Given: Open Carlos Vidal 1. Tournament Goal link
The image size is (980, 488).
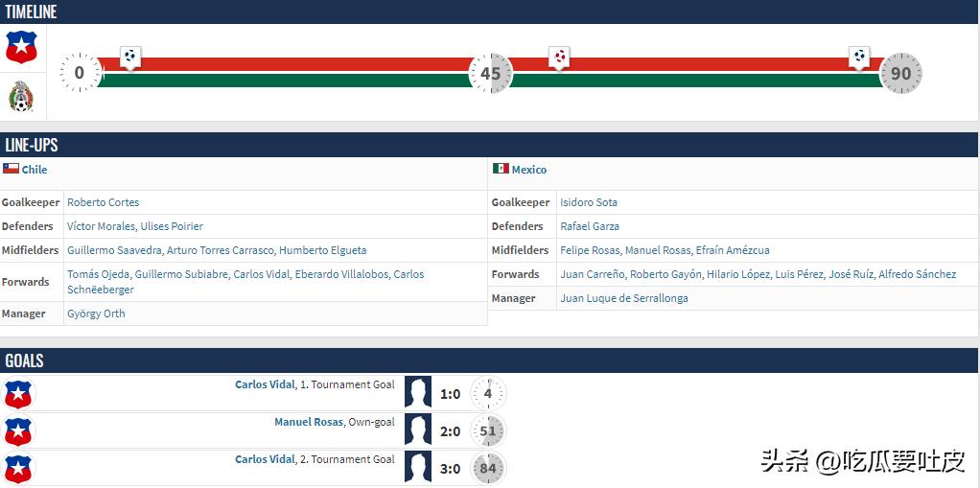Looking at the screenshot, I should [265, 384].
